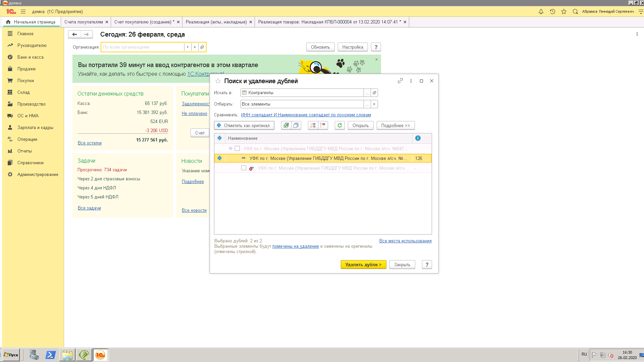Click Отметить как оригинал button
This screenshot has width=644, height=362.
[244, 125]
